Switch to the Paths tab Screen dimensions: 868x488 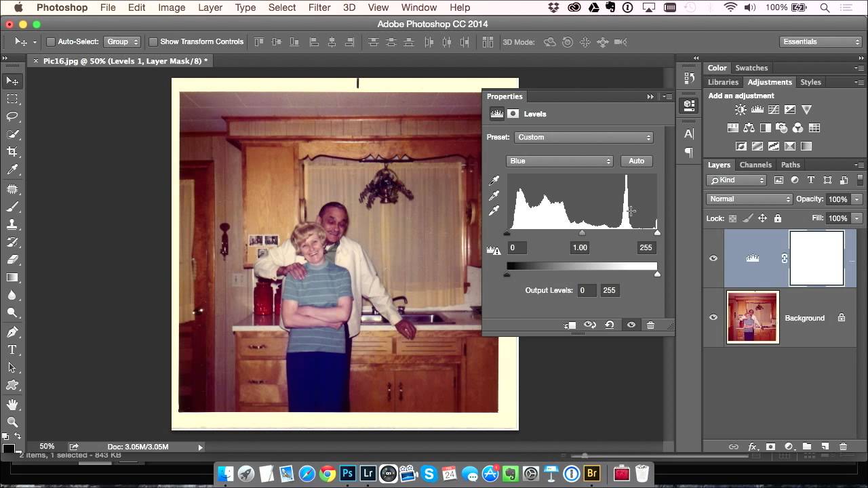(x=790, y=165)
